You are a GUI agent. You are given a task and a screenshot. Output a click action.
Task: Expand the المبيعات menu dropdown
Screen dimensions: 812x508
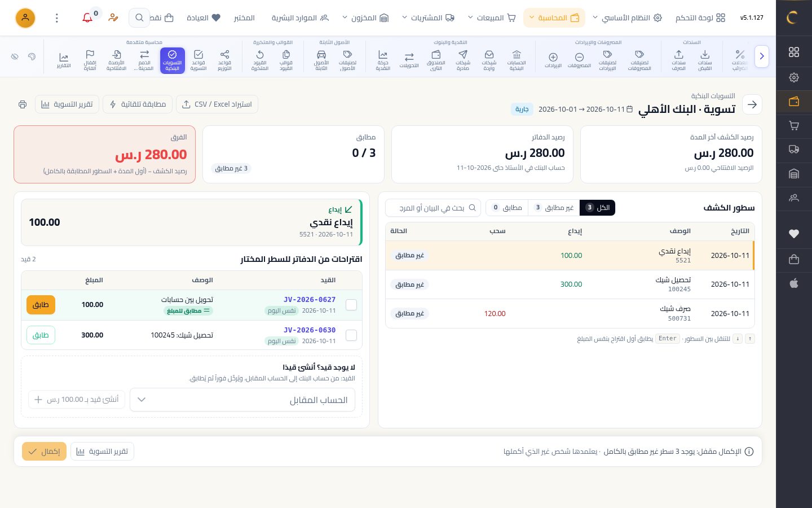492,18
